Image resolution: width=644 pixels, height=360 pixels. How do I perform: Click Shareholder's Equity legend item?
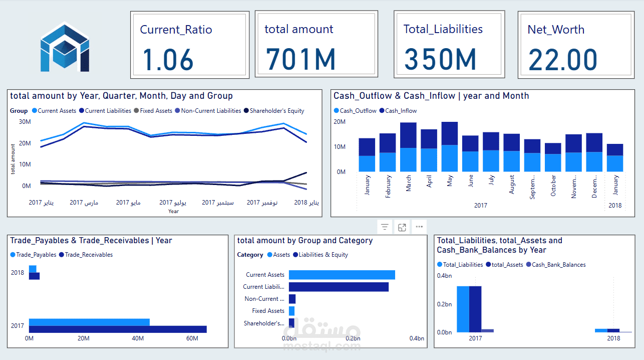[274, 111]
